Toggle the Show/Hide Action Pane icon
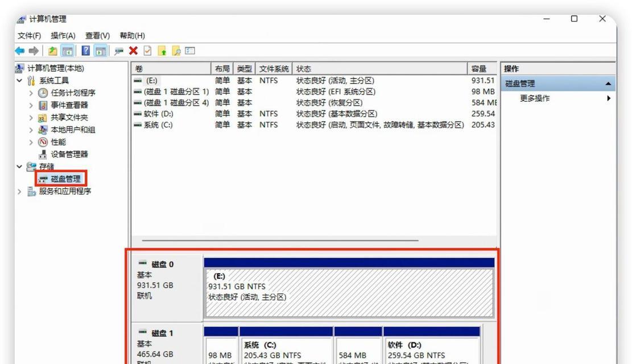632x364 pixels. (100, 51)
